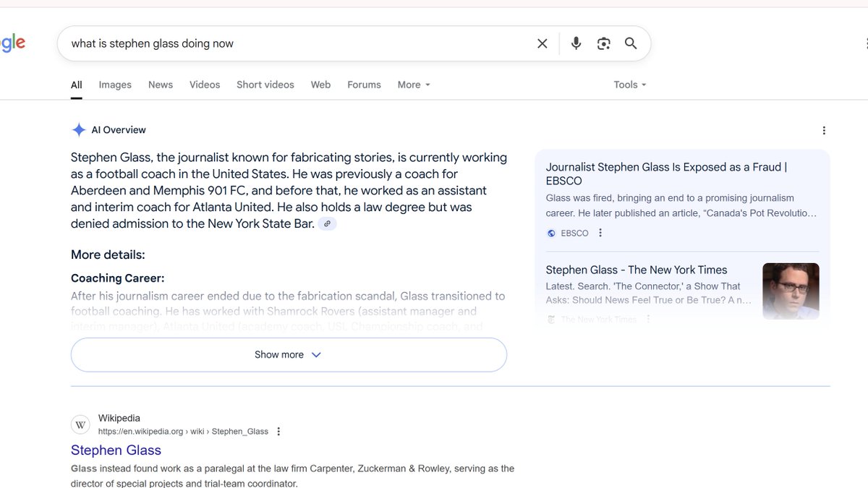Screen dimensions: 868x488
Task: Click the Coaching Career heading
Action: [118, 278]
